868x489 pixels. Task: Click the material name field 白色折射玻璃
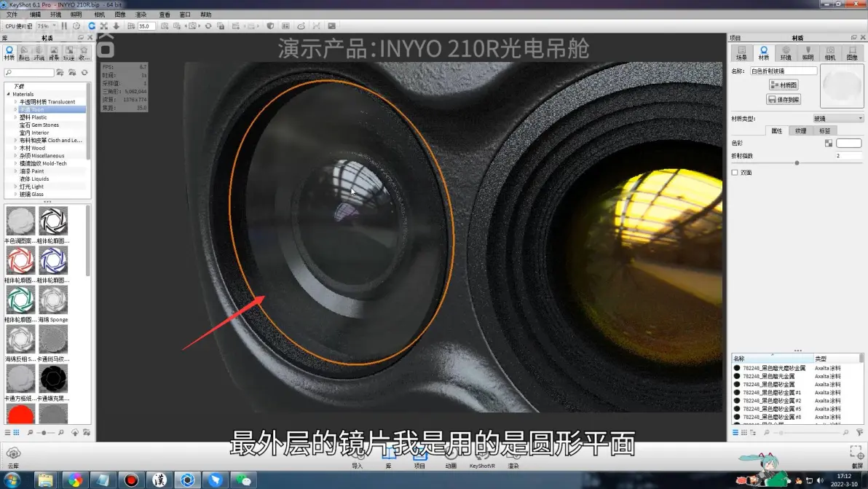click(784, 71)
